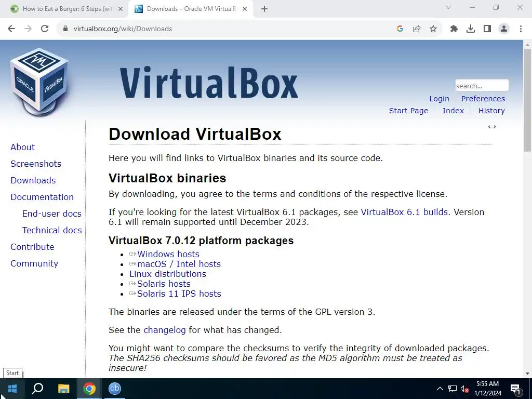Close the VirtualBox Downloads tab
Screen dimensions: 532x399
point(245,9)
